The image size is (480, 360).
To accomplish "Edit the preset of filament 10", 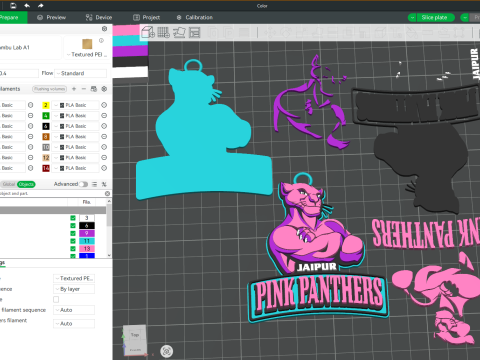I will coord(104,147).
